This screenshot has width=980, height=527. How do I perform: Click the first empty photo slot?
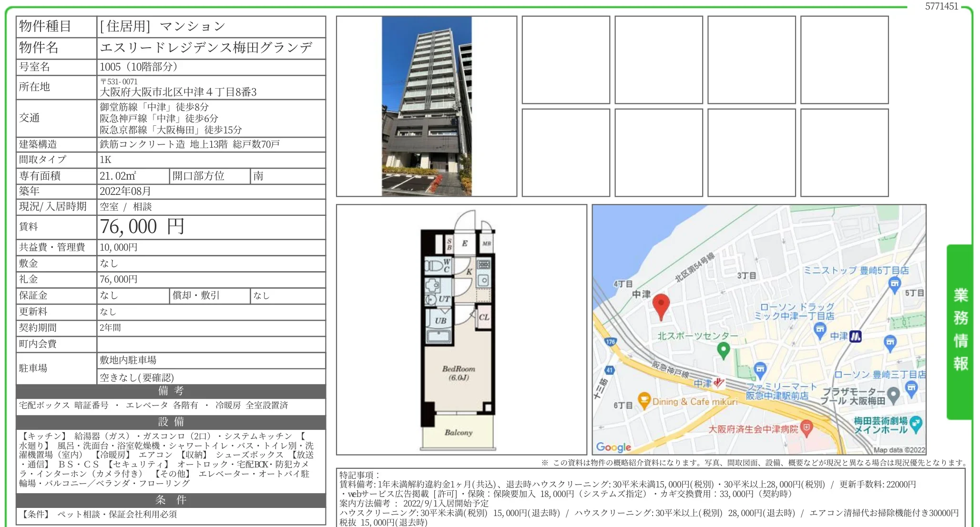[565, 60]
